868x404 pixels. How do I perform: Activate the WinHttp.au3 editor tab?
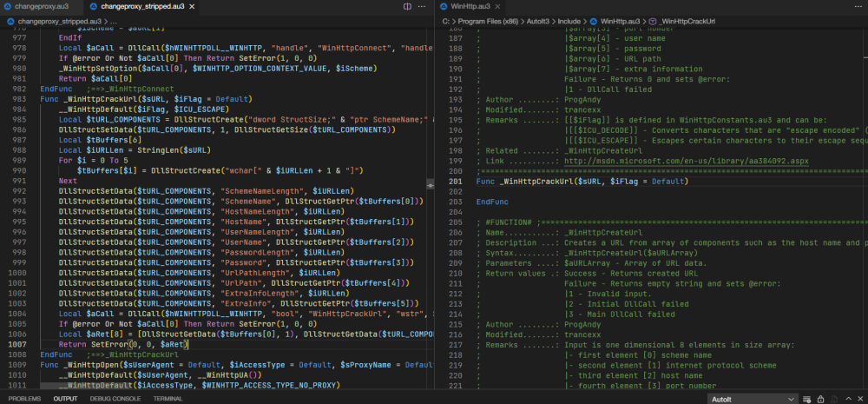click(470, 7)
